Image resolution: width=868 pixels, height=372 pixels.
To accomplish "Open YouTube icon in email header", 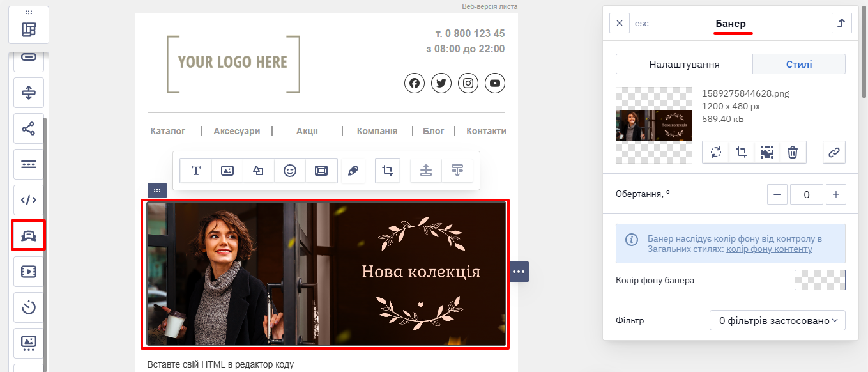I will (495, 83).
